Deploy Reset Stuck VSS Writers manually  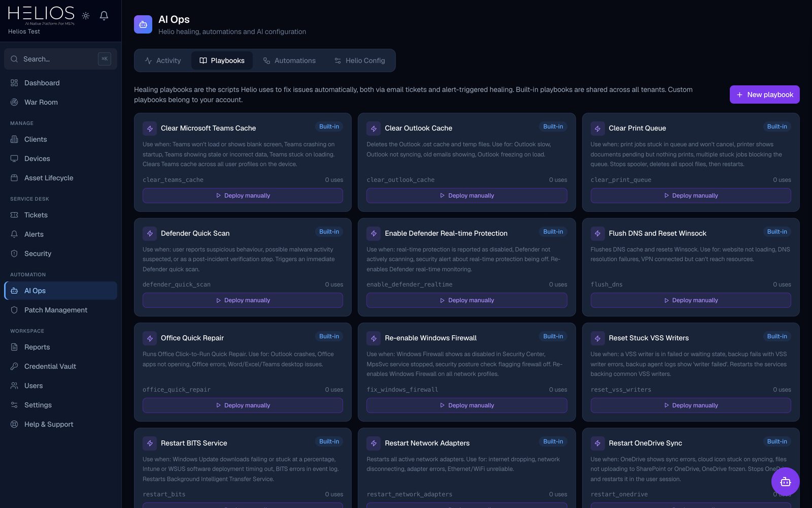(x=690, y=405)
